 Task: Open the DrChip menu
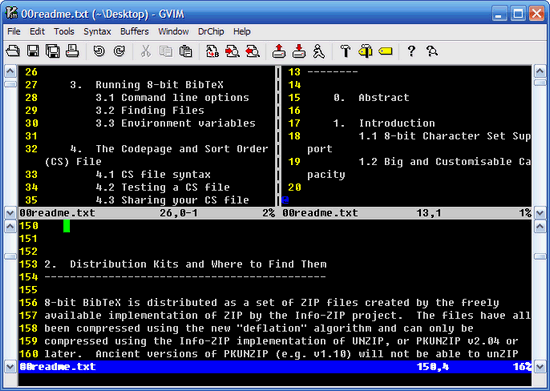(x=211, y=32)
